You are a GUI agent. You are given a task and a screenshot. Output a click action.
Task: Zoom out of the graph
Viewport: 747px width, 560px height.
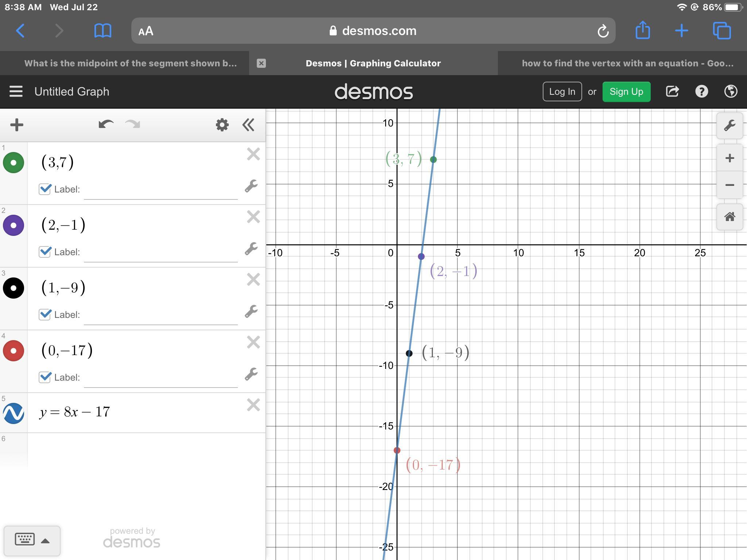coord(729,185)
